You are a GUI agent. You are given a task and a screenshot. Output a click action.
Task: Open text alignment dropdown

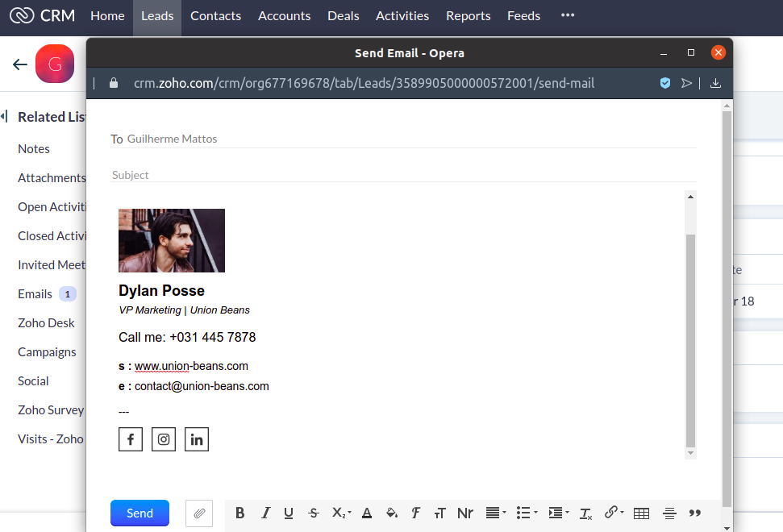pyautogui.click(x=496, y=513)
